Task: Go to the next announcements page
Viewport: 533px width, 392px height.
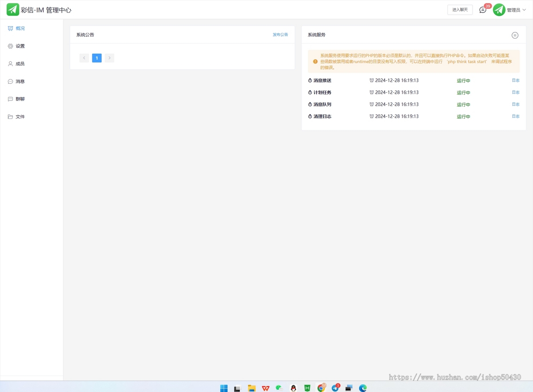Action: click(x=110, y=58)
